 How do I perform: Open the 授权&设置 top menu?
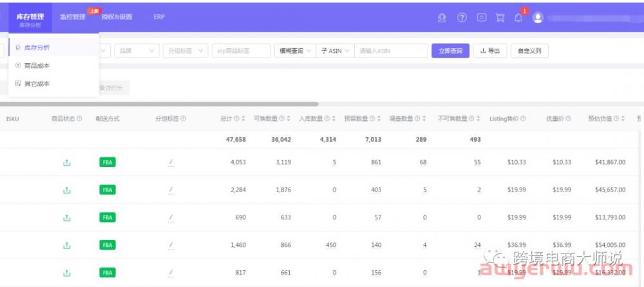(117, 17)
